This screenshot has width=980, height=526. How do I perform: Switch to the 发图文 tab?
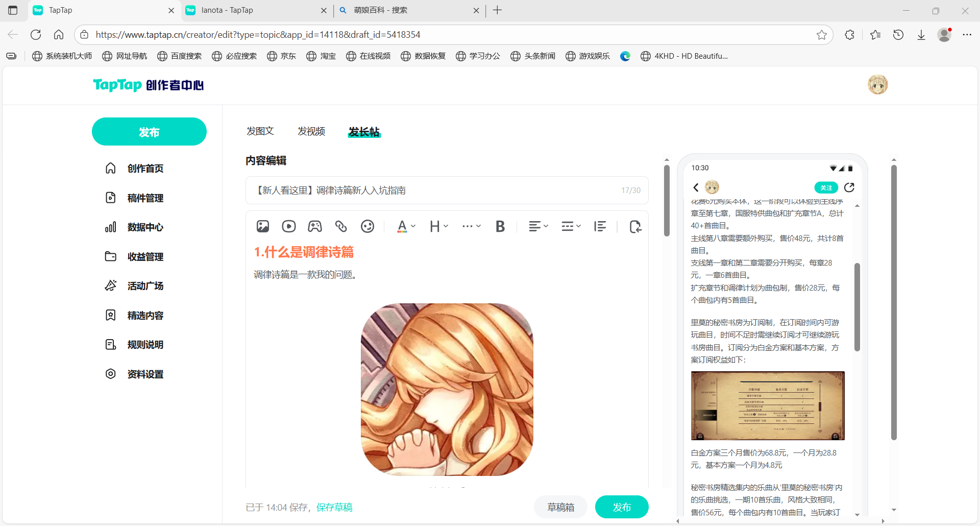(260, 131)
